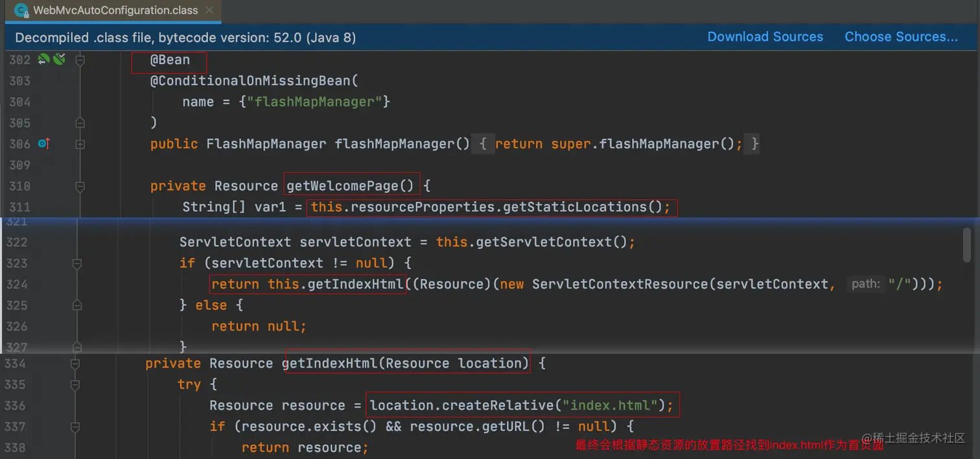The height and width of the screenshot is (459, 980).
Task: Click getIndexHtml(Resource location) declaration
Action: (x=406, y=364)
